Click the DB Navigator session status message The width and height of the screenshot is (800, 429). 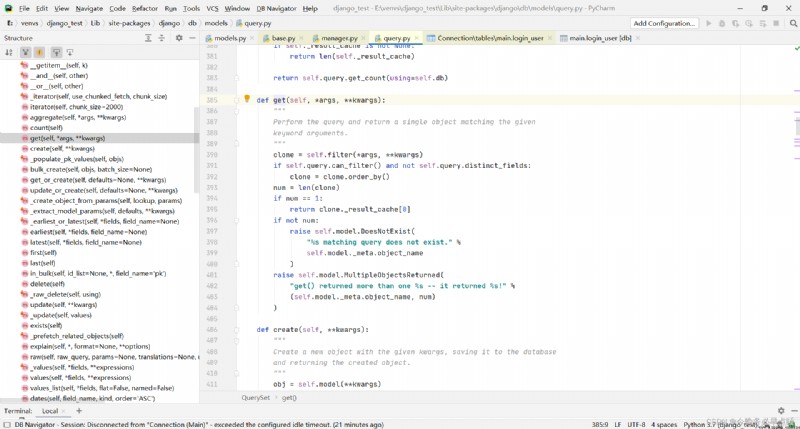pos(199,424)
